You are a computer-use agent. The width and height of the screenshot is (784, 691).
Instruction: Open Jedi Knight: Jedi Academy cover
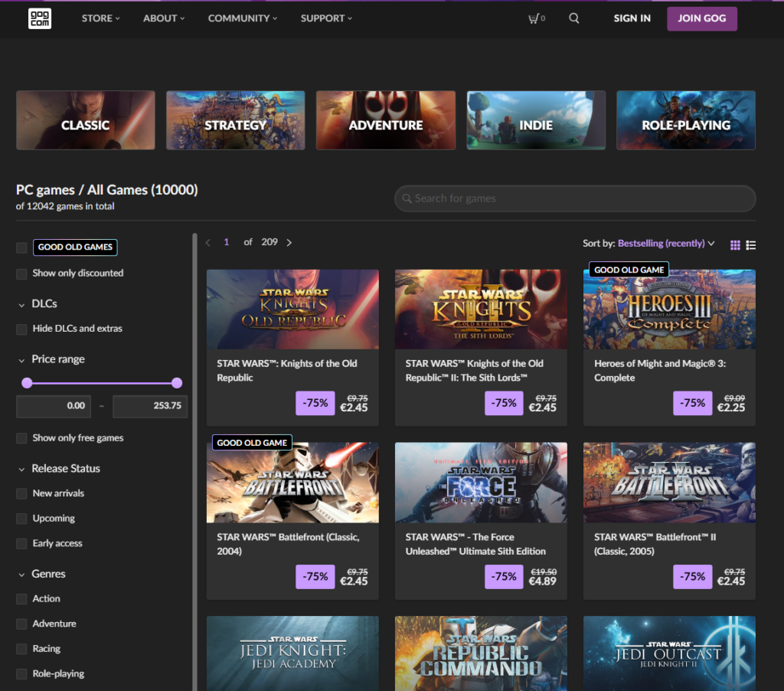click(x=292, y=653)
